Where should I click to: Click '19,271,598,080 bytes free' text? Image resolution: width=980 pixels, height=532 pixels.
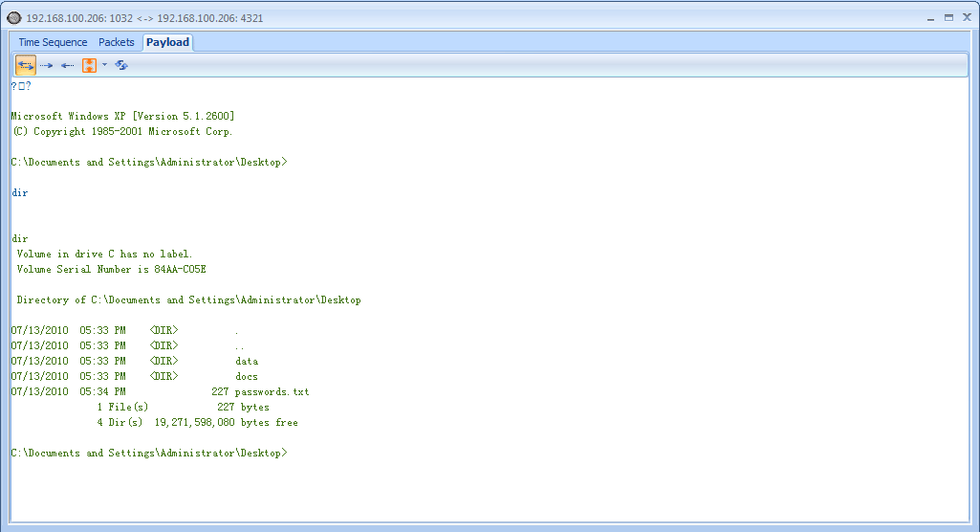pos(227,423)
